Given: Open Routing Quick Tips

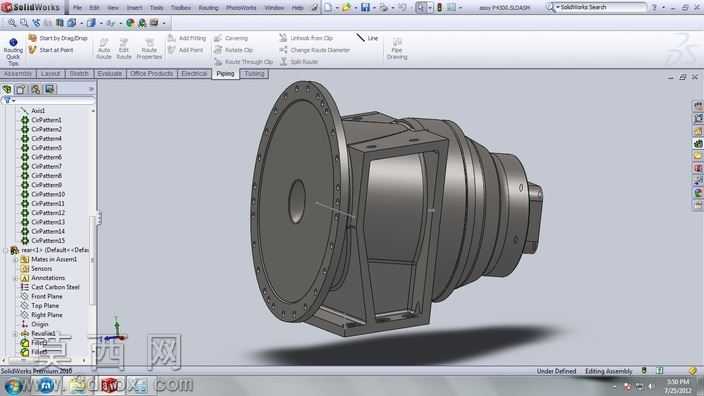Looking at the screenshot, I should 13,52.
